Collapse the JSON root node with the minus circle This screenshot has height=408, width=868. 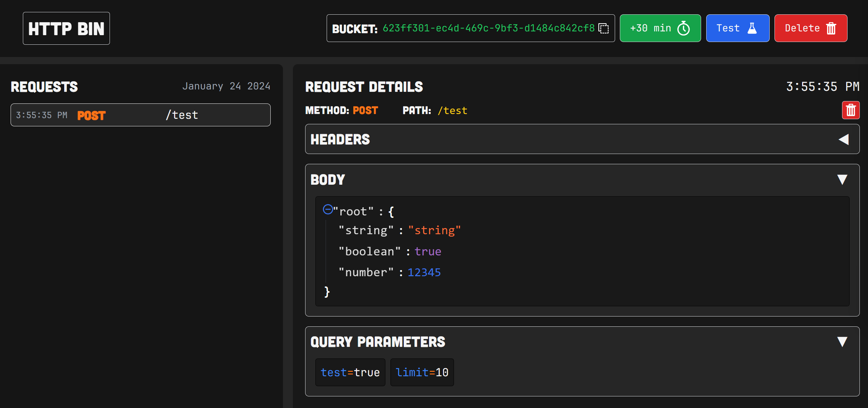tap(328, 209)
